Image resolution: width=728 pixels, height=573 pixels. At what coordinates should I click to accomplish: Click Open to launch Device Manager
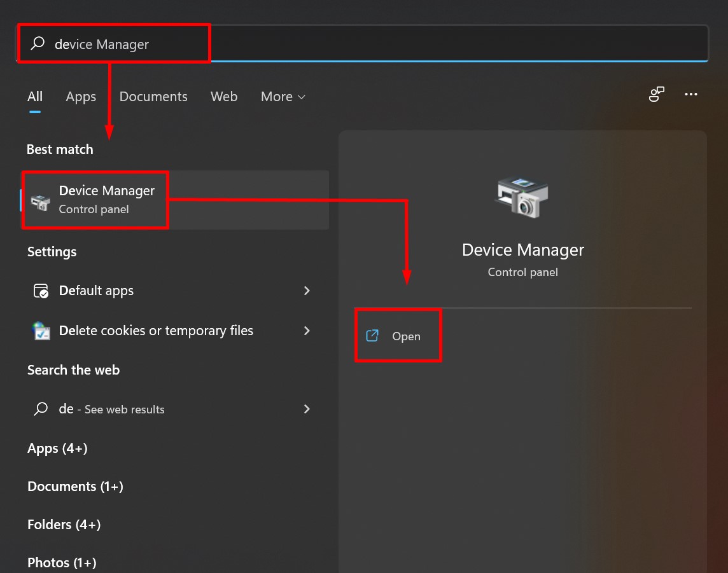[x=406, y=336]
